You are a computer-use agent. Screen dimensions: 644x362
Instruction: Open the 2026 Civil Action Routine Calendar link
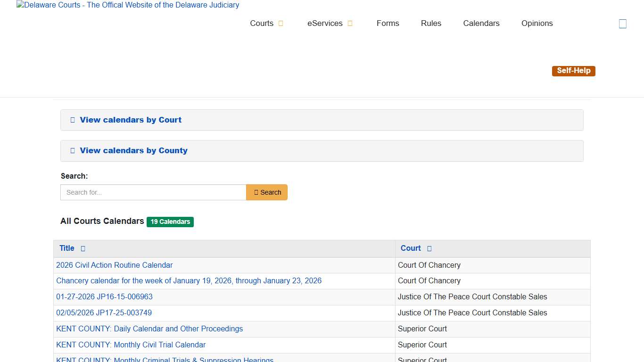(114, 265)
